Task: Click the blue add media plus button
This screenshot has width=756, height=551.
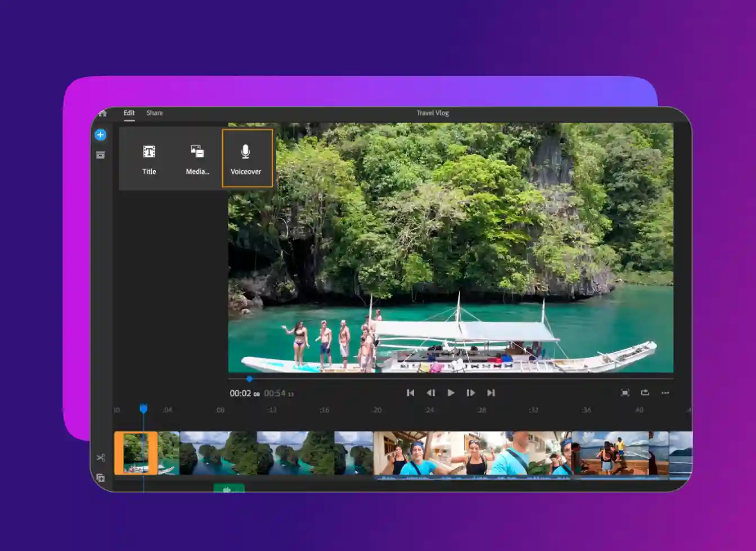Action: tap(100, 134)
